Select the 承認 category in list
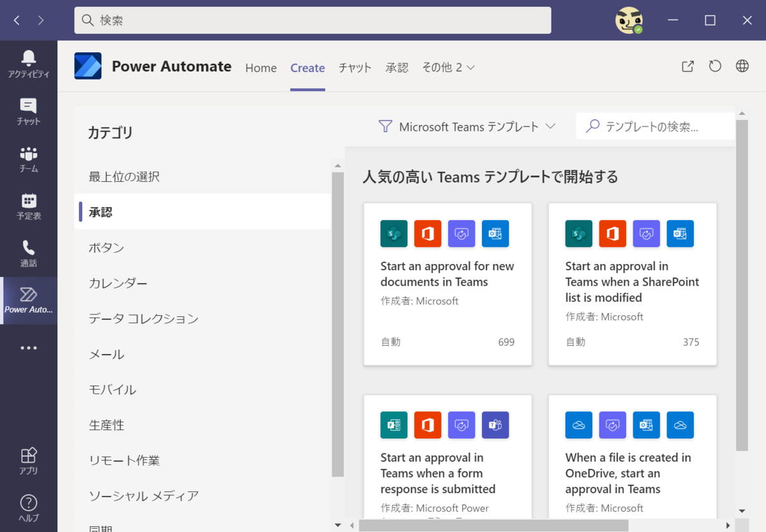Viewport: 766px width, 532px height. click(x=203, y=212)
